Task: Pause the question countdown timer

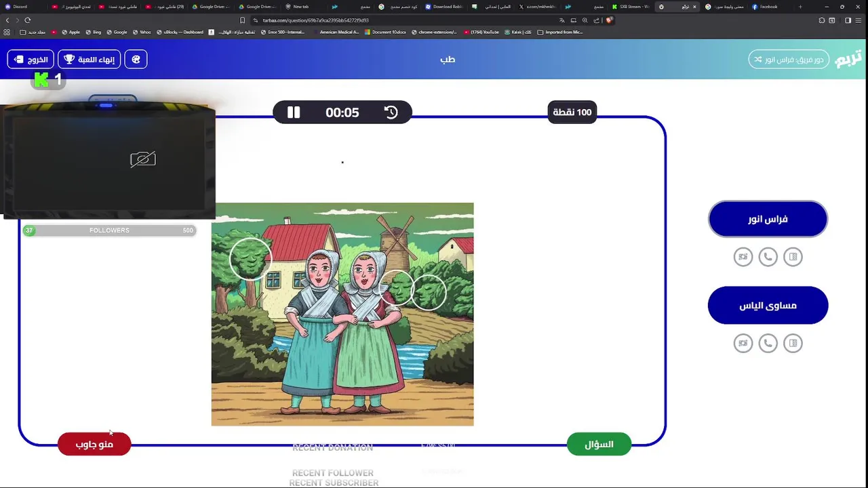Action: coord(294,113)
